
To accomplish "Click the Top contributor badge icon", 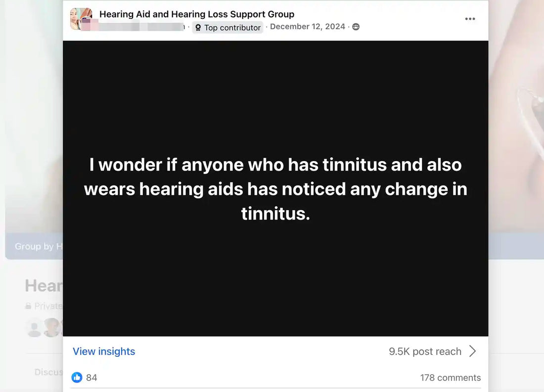I will click(x=198, y=28).
